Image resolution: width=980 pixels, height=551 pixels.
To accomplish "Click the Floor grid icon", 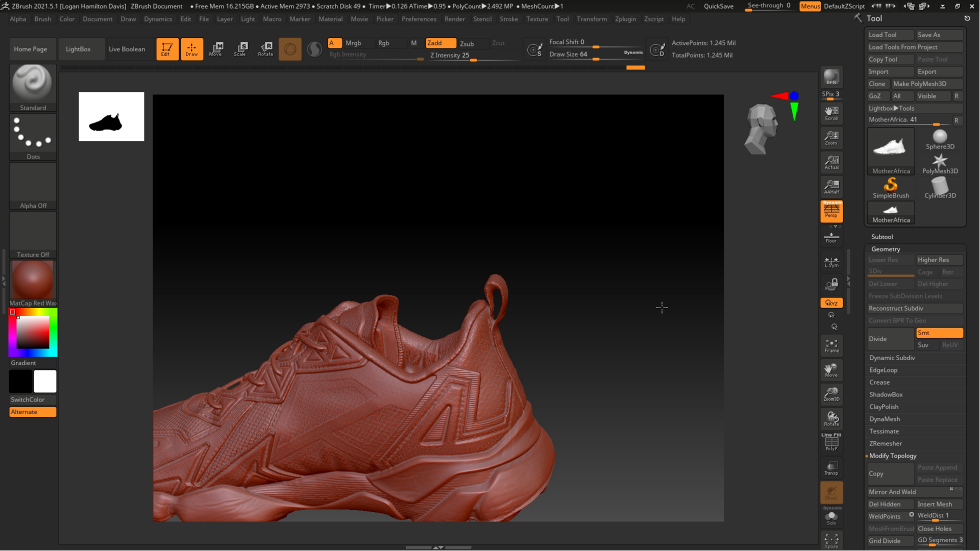I will click(x=831, y=237).
